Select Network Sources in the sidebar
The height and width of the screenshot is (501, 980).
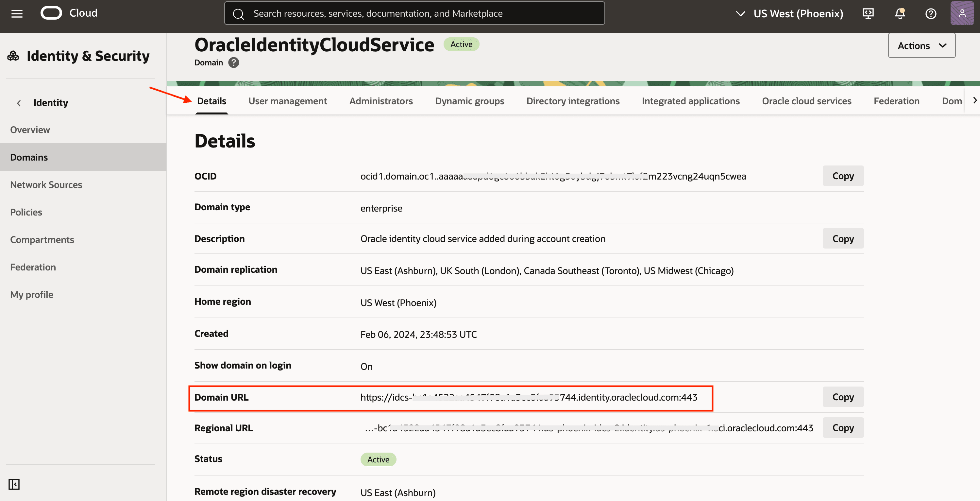(46, 185)
